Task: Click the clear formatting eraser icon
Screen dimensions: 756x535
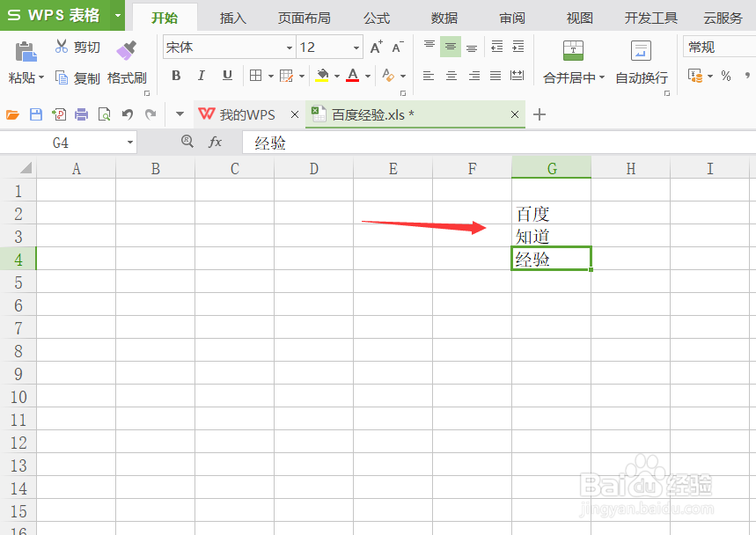Action: 388,76
